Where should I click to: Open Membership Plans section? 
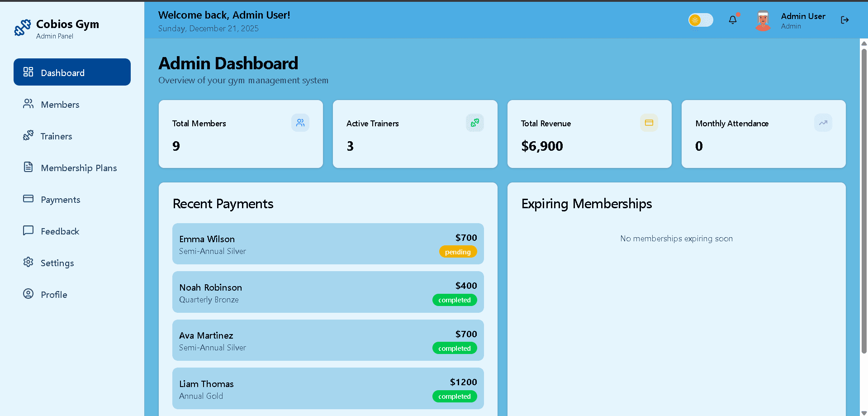point(79,168)
